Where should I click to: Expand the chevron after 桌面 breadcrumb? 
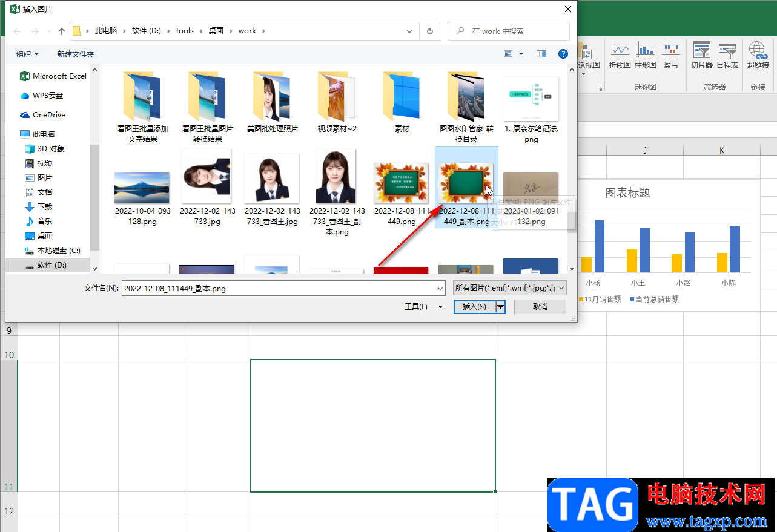click(x=231, y=31)
